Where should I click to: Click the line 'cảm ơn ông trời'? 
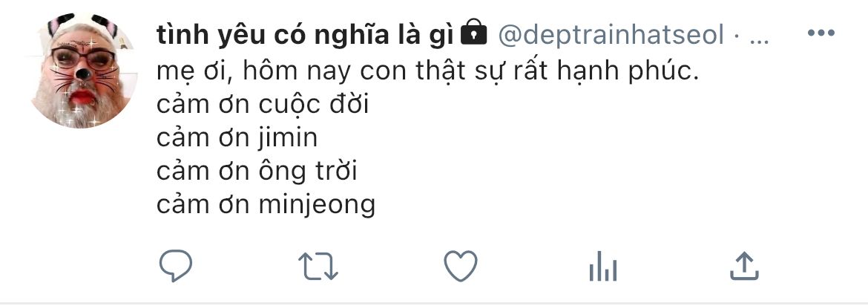click(x=257, y=171)
